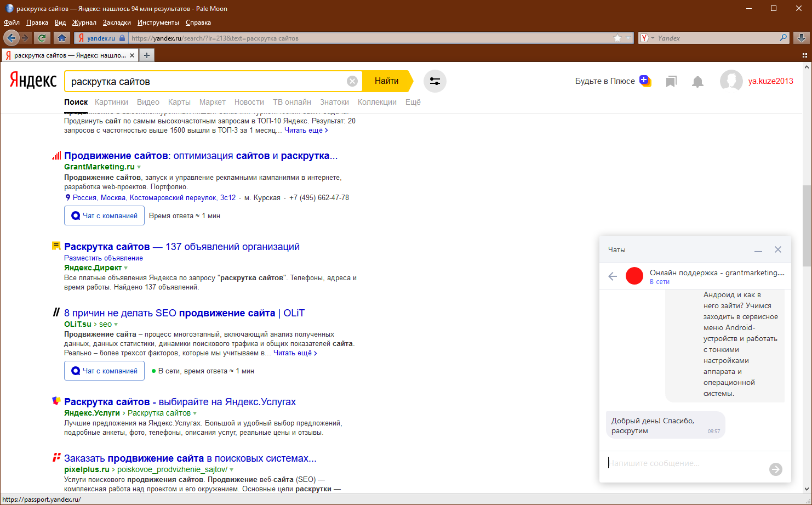The height and width of the screenshot is (505, 812).
Task: Open the Файл menu
Action: tap(12, 22)
